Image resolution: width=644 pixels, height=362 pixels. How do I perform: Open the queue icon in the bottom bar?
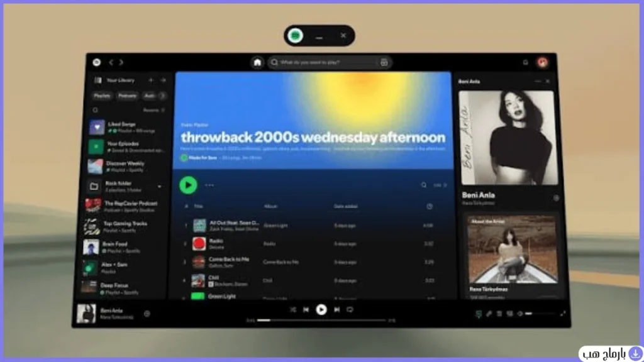(x=499, y=314)
